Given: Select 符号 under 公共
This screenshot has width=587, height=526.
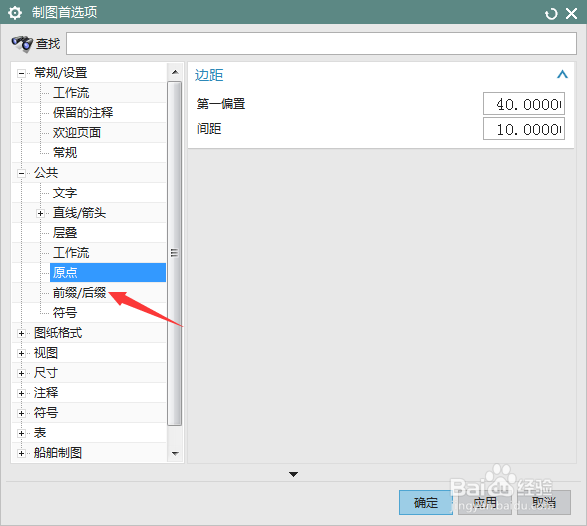Looking at the screenshot, I should [65, 313].
